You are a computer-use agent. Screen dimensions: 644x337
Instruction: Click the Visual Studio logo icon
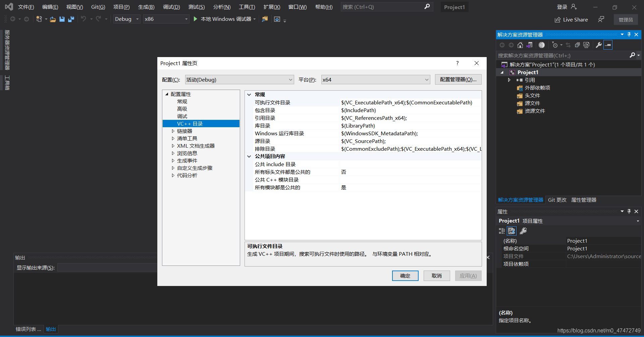[9, 7]
